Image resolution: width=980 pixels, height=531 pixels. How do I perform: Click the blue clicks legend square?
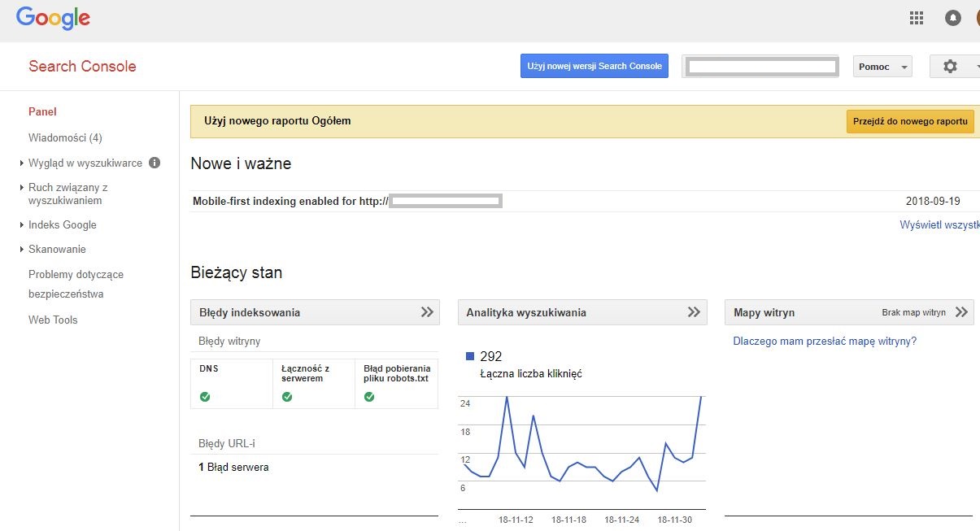470,356
